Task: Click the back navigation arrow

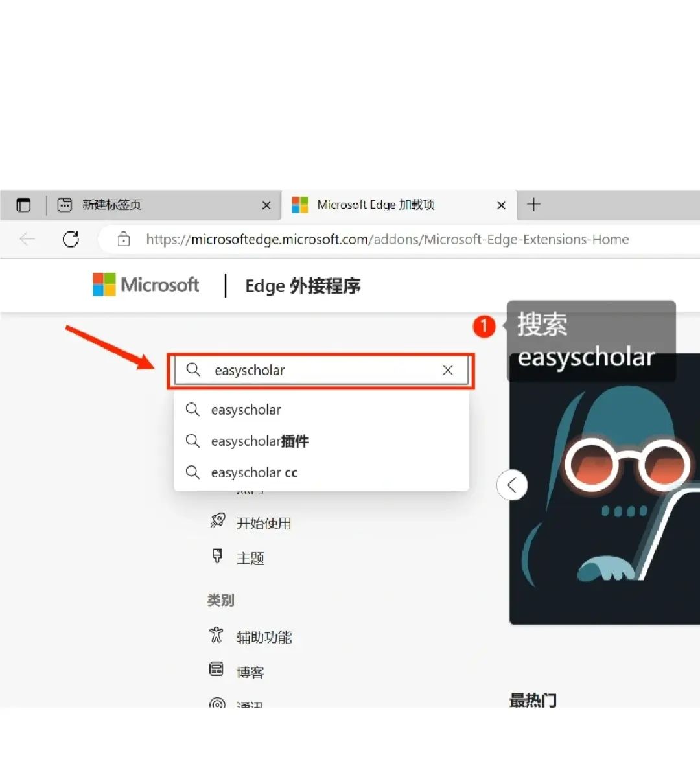Action: pyautogui.click(x=27, y=239)
